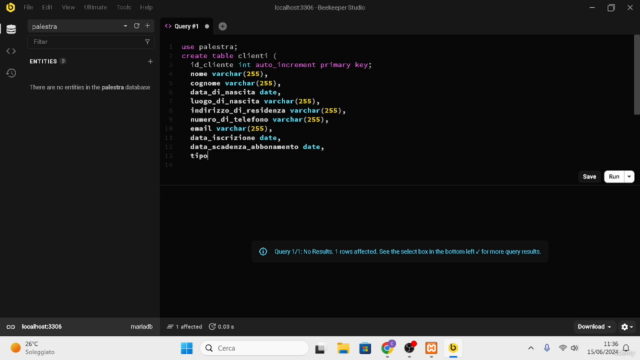Click the 'tipo' text on line 13

[199, 156]
